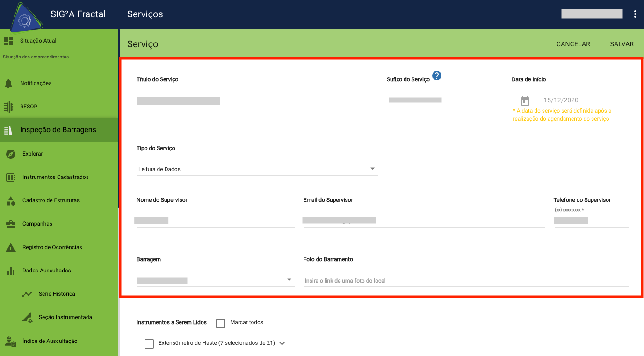Open Inspeção de Barragens section
644x356 pixels.
coord(59,130)
